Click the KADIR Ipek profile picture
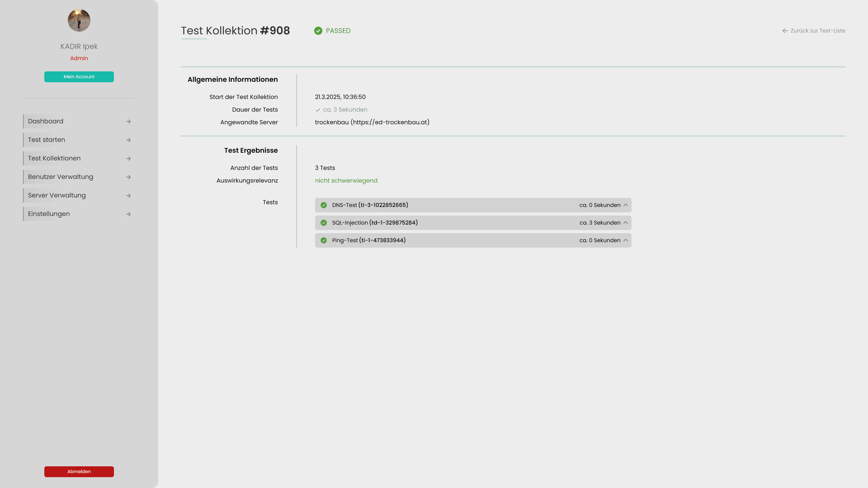Screen dimensions: 868x488 [x=79, y=20]
